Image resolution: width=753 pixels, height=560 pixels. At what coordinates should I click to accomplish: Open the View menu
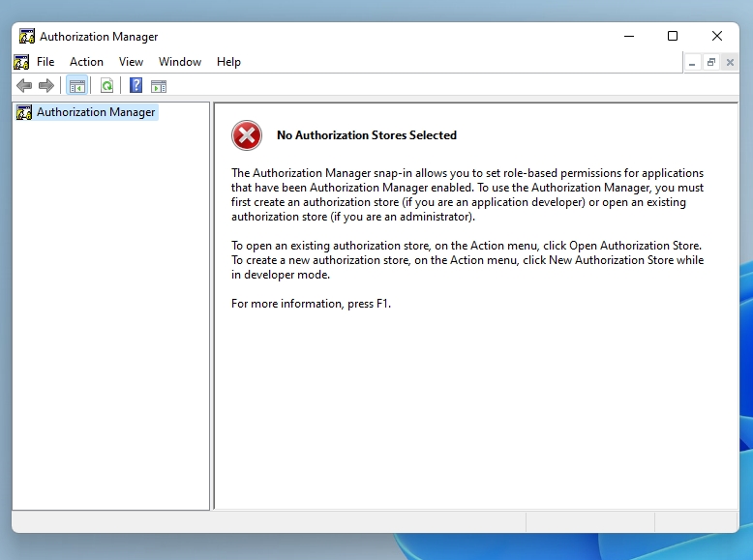click(131, 62)
